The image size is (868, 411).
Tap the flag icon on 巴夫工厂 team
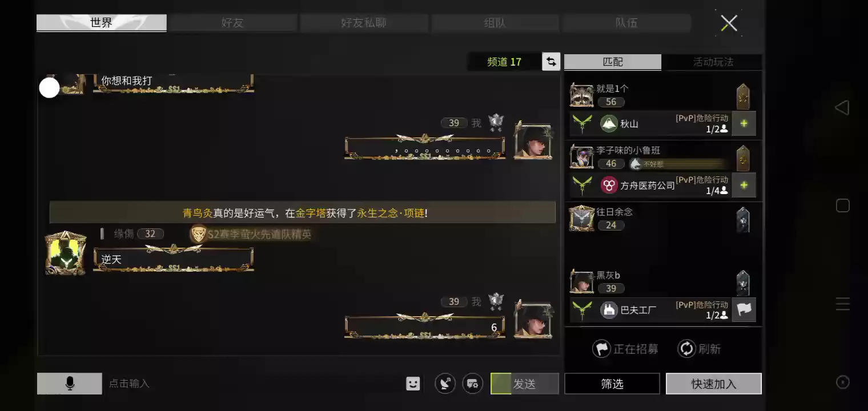tap(744, 309)
